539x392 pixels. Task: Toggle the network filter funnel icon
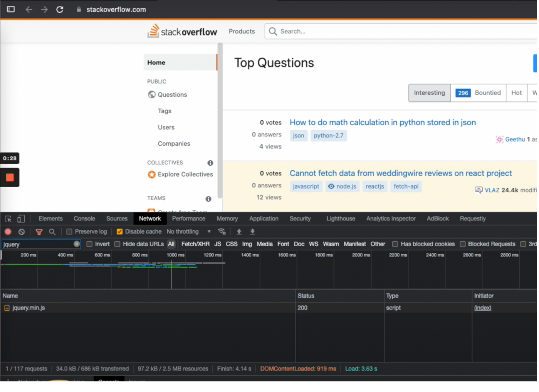click(39, 232)
